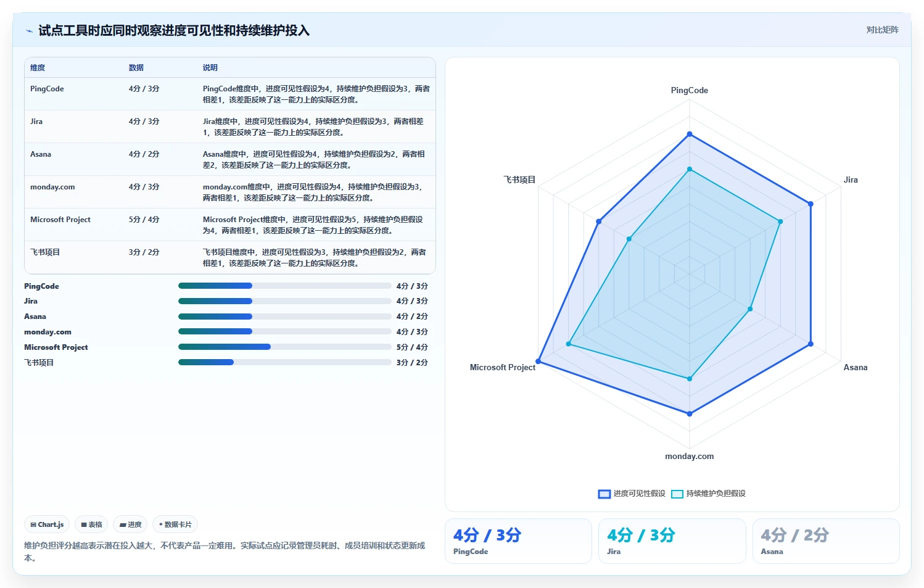Click the 维度 column header

(38, 68)
